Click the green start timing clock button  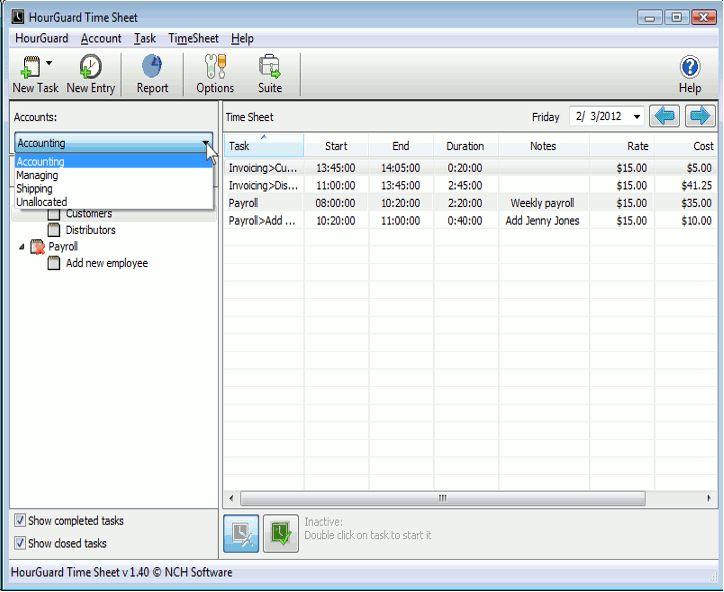pos(281,534)
